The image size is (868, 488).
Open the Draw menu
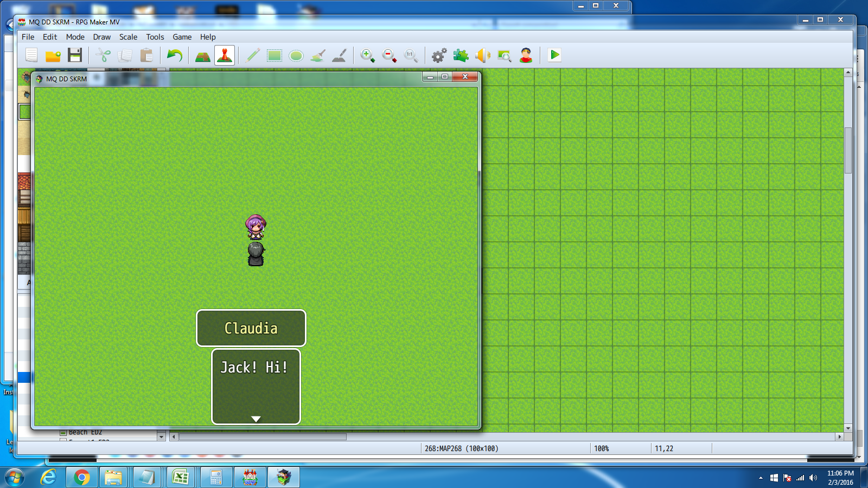click(101, 37)
